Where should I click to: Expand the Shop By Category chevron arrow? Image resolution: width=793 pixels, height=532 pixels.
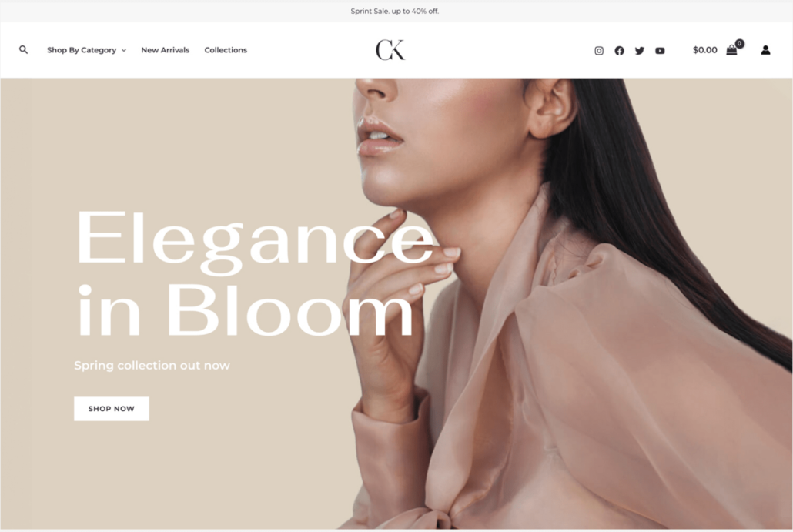124,50
